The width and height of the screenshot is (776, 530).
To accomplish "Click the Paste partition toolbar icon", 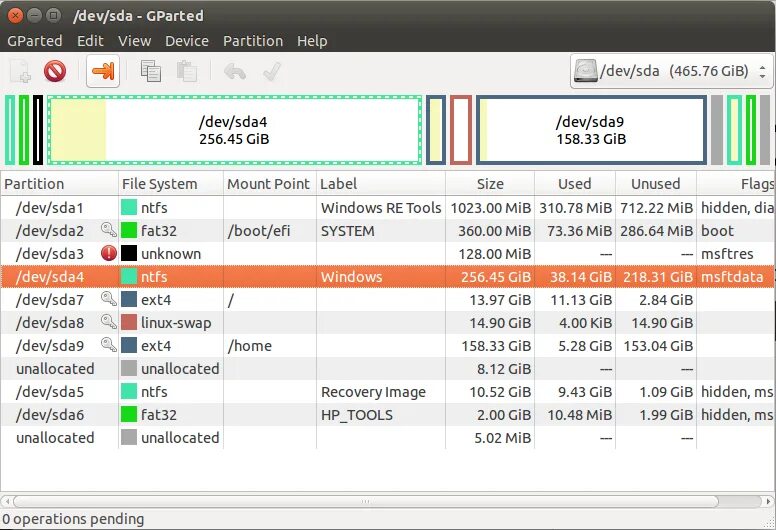I will pos(187,71).
